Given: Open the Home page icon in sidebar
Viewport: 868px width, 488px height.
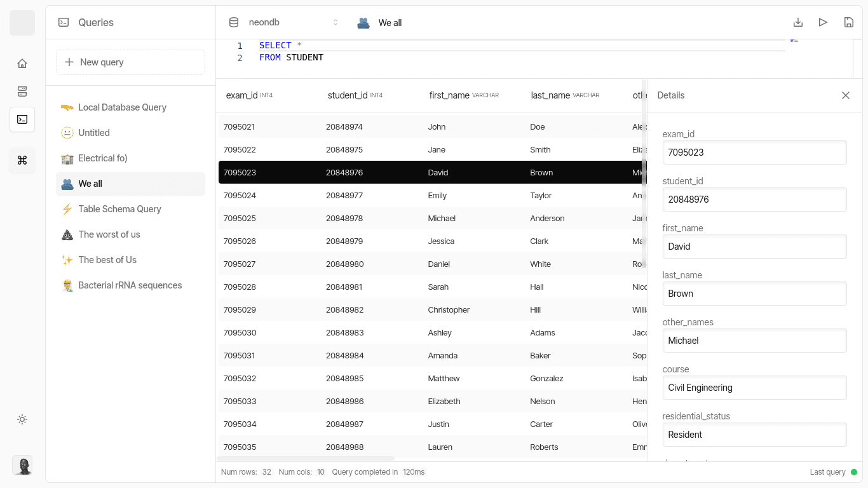Looking at the screenshot, I should click(x=22, y=64).
